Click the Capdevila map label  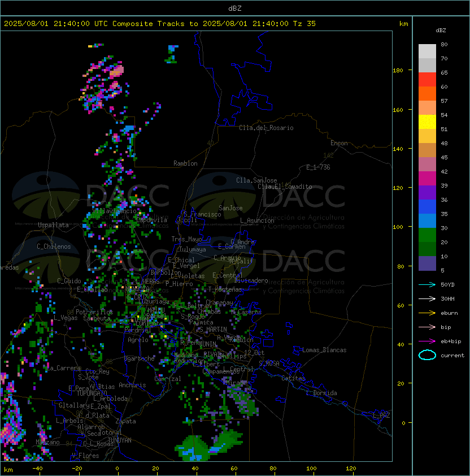point(152,220)
